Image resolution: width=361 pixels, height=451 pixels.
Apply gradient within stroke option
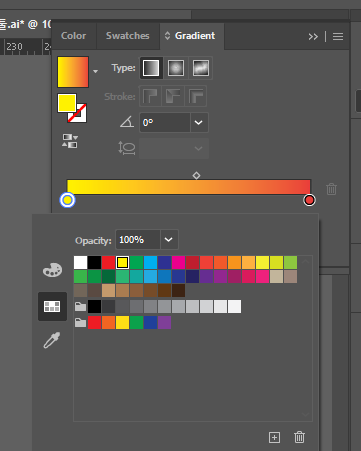pos(150,96)
